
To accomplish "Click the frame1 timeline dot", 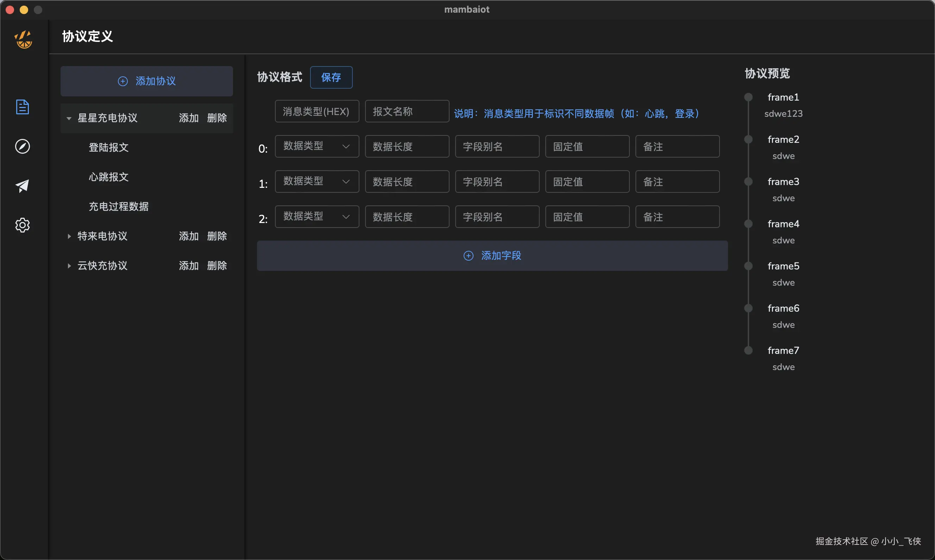I will (748, 97).
